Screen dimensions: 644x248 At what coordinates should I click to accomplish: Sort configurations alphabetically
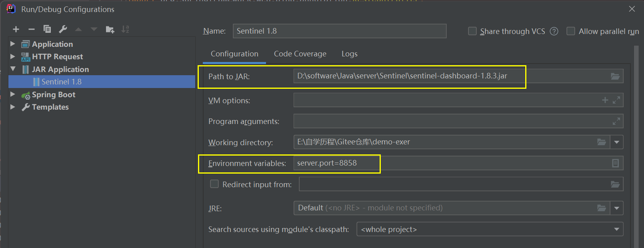[x=125, y=29]
